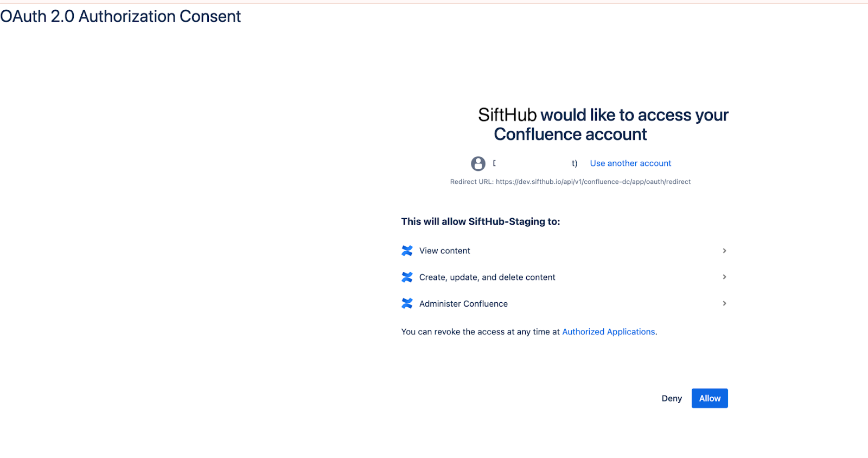Click the Confluence icon beside View content
This screenshot has width=868, height=458.
(x=407, y=251)
